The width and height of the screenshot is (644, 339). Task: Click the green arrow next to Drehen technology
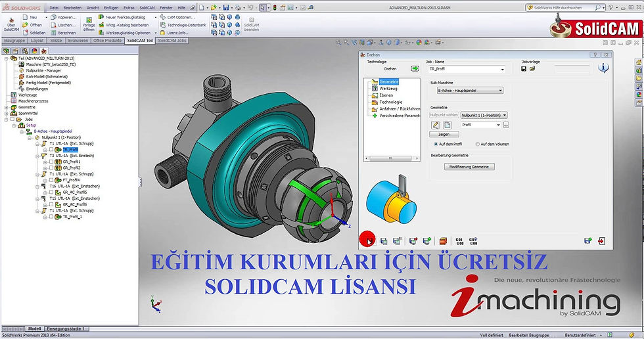click(415, 68)
